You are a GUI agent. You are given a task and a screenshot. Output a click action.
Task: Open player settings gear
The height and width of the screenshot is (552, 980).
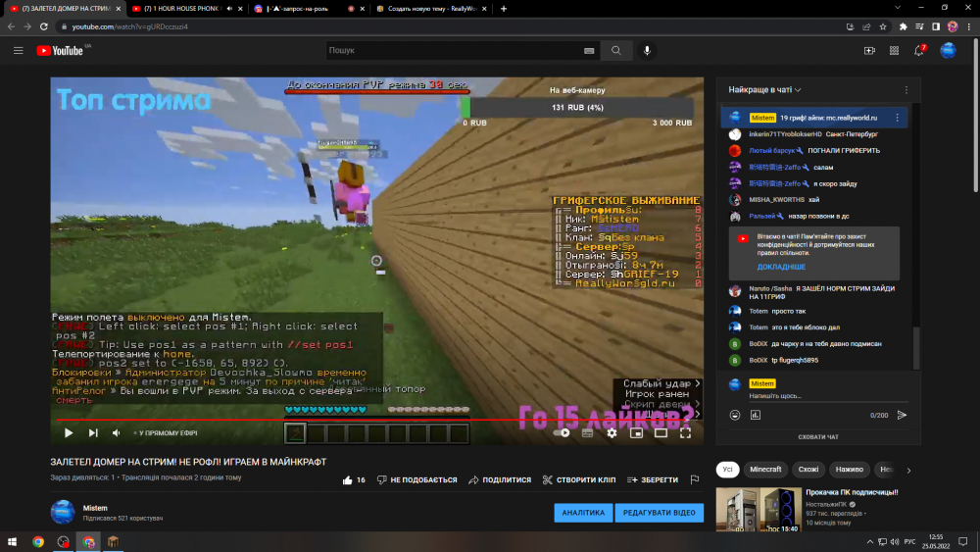[612, 432]
